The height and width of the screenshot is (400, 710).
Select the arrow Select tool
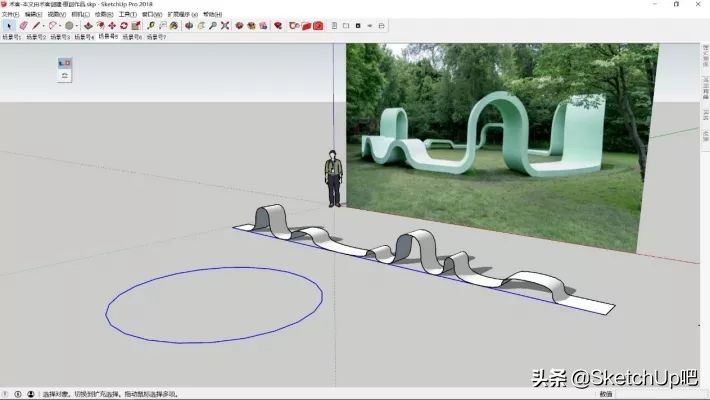point(8,26)
